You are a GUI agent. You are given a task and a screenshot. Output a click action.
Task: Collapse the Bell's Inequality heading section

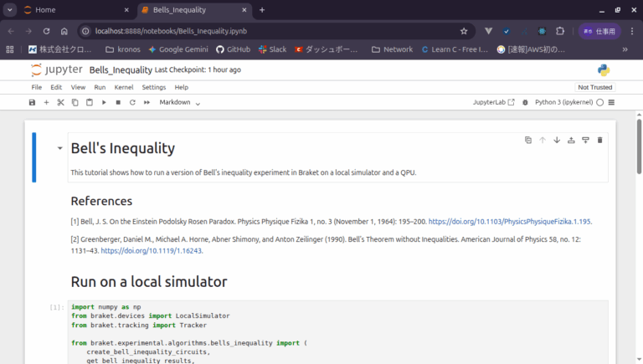point(60,148)
